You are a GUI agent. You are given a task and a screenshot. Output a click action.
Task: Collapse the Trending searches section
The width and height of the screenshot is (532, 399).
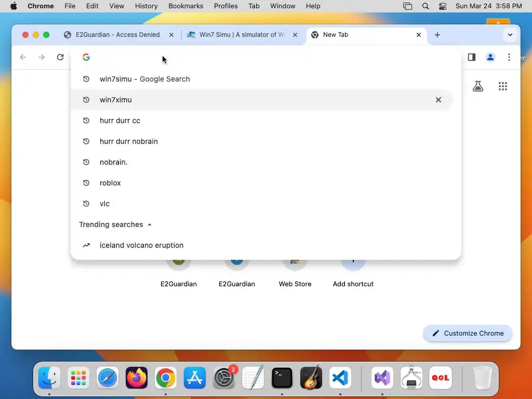coord(115,224)
